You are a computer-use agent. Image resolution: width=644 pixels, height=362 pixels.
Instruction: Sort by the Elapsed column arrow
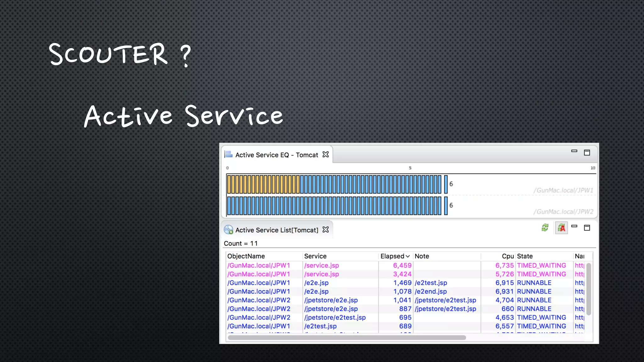coord(408,256)
